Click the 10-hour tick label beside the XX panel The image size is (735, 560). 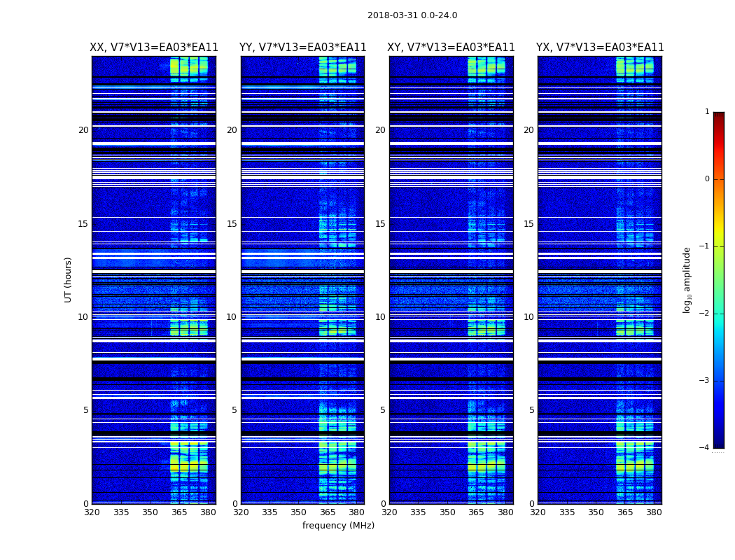click(83, 317)
